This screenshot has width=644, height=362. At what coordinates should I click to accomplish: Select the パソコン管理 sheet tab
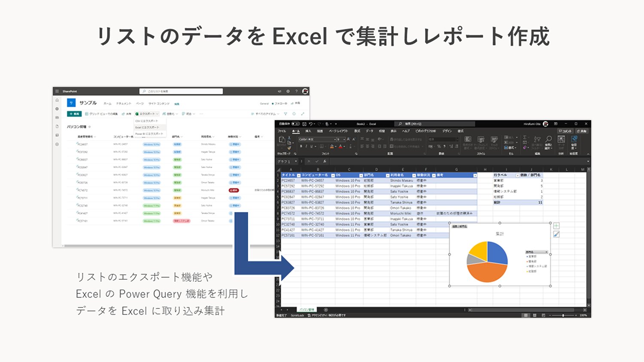coord(307,310)
